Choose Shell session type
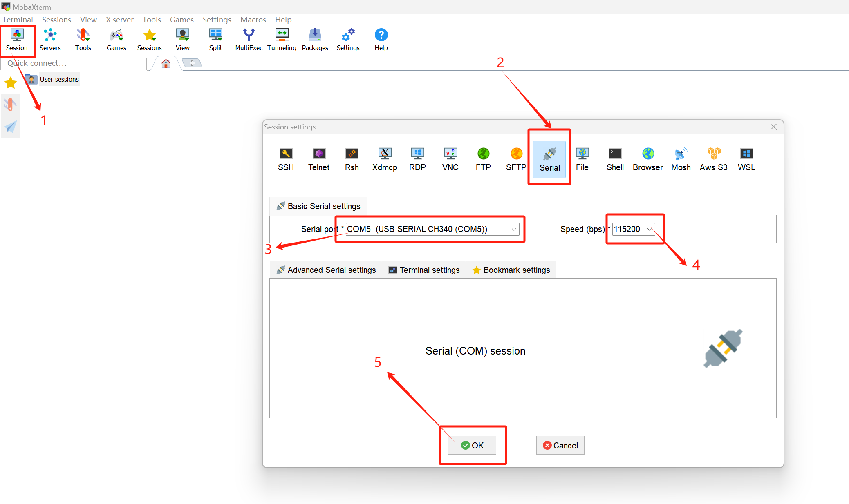849x504 pixels. point(615,159)
